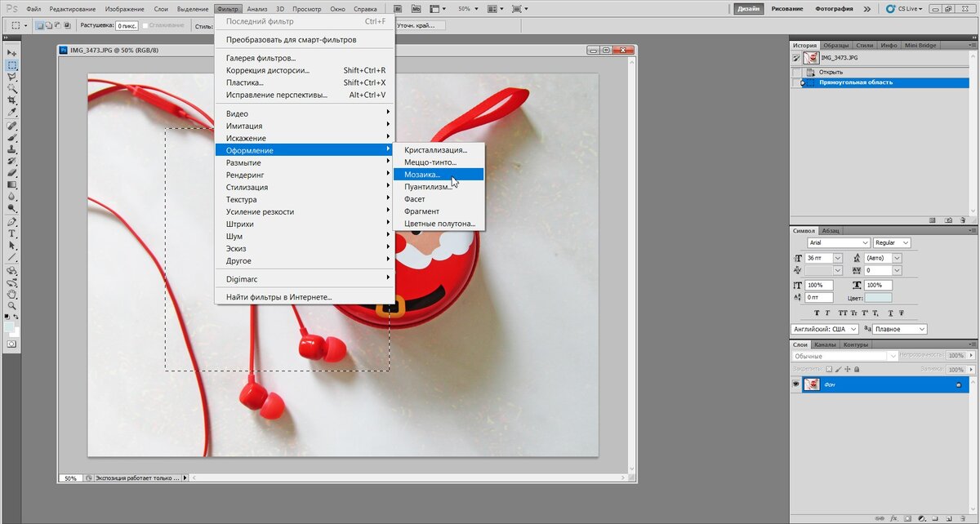This screenshot has width=980, height=524.
Task: Open Английский: США language dropdown
Action: (x=825, y=329)
